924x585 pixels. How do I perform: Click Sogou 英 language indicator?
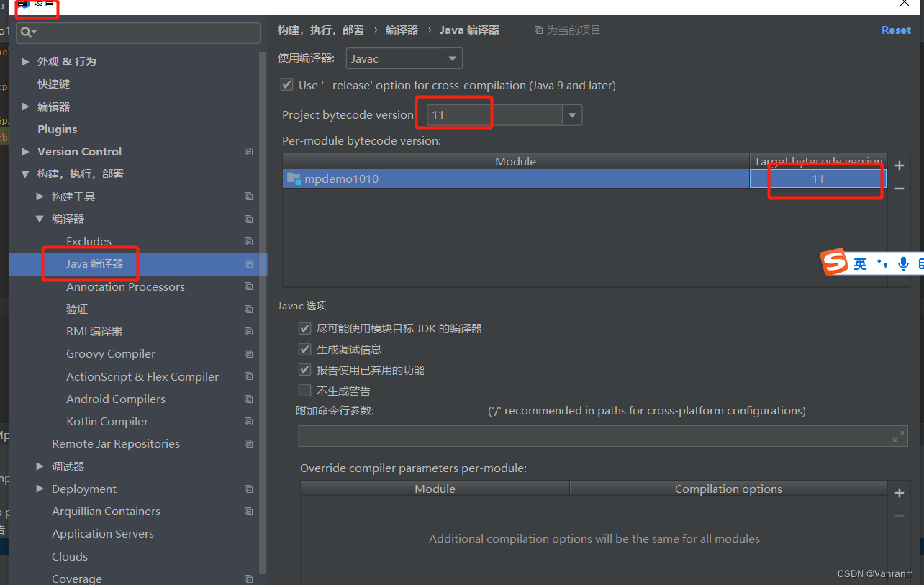861,264
